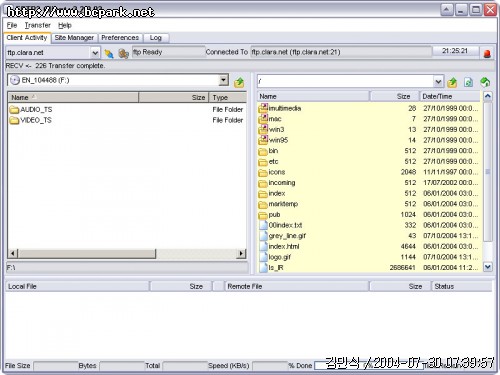The height and width of the screenshot is (375, 500).
Task: Sort local files by Type column
Action: (228, 97)
